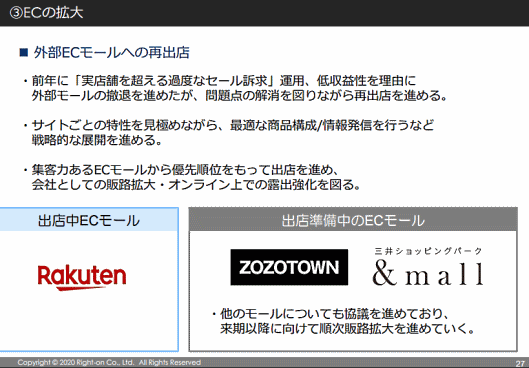Click the text "戦略的な展開を進める。"

[97, 140]
